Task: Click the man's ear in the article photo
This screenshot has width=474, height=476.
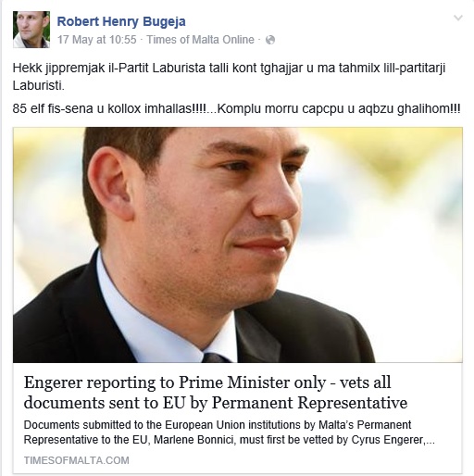Action: [x=116, y=188]
